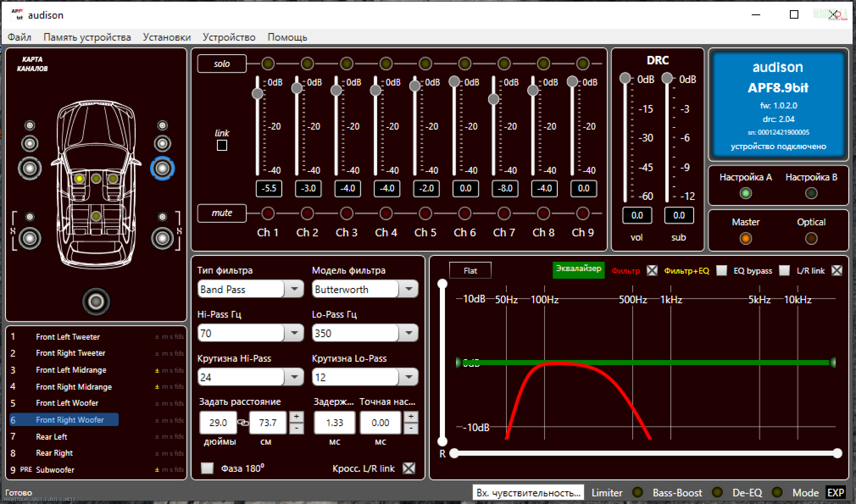Open the Память устройства menu
Image resolution: width=856 pixels, height=504 pixels.
pyautogui.click(x=87, y=37)
